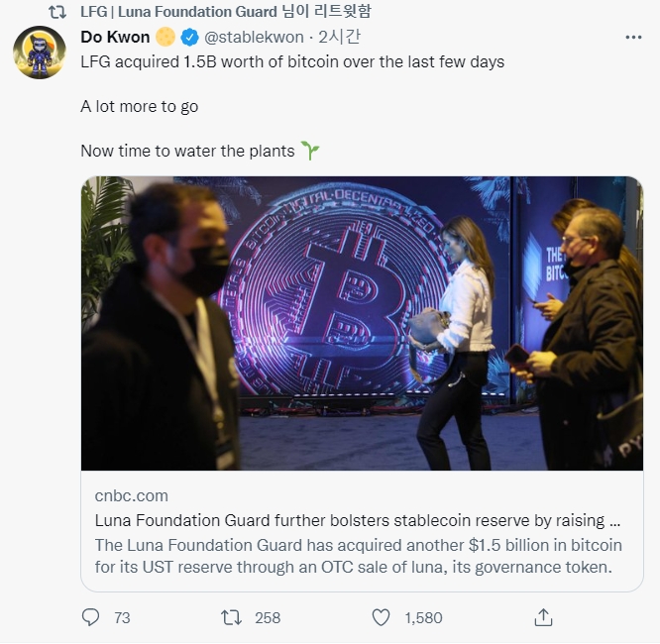The height and width of the screenshot is (644, 660).
Task: Like the tweet with the heart icon
Action: pyautogui.click(x=381, y=617)
